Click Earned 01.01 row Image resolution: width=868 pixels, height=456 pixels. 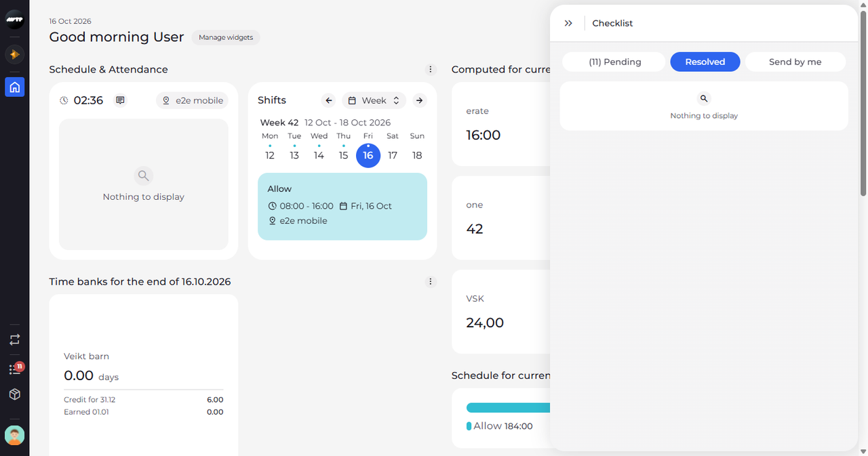(144, 412)
